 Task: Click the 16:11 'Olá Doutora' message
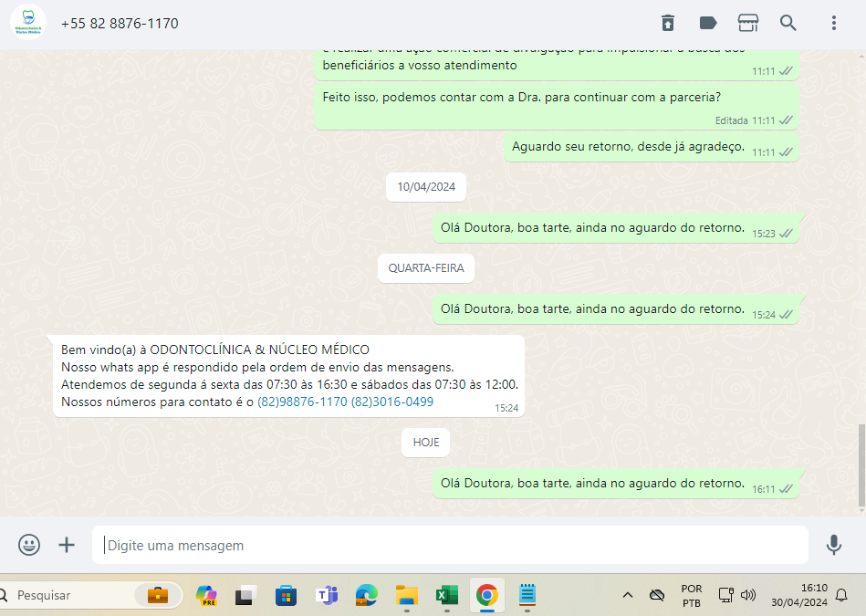point(616,484)
